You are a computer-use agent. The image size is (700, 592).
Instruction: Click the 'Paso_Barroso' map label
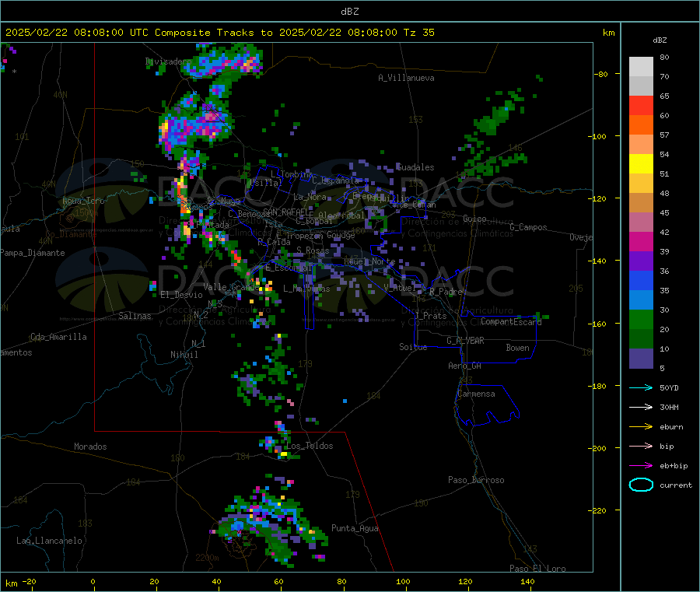476,480
